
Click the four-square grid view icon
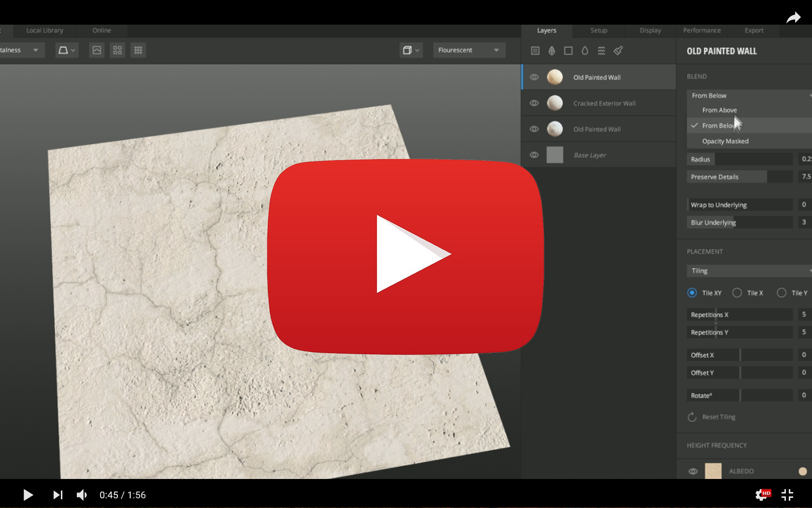[x=117, y=50]
